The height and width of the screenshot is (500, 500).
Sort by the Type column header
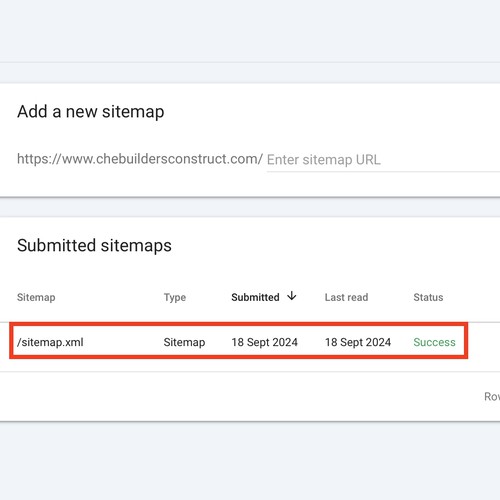tap(175, 297)
